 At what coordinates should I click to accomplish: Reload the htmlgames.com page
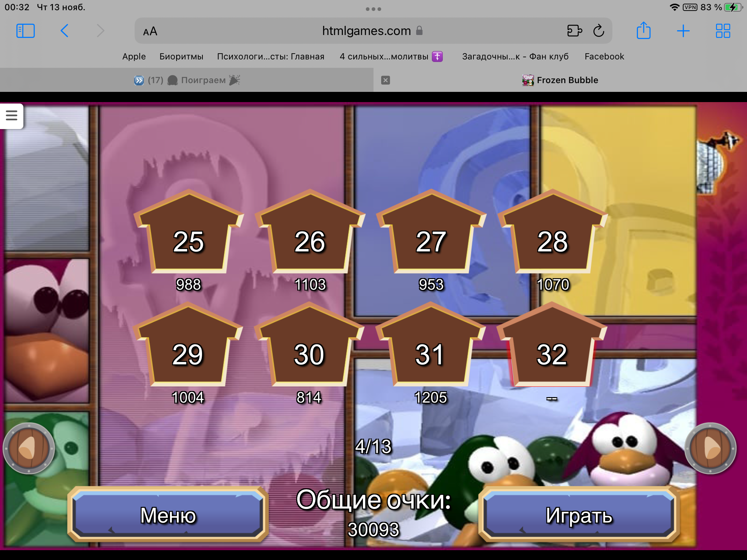(599, 31)
